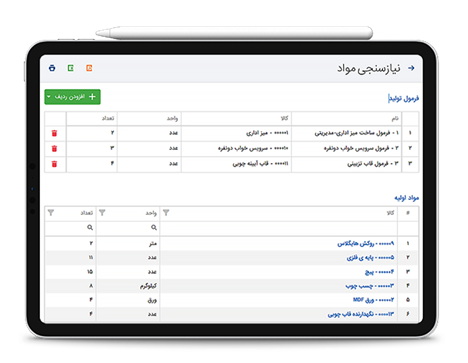Click the plus icon on افزودن ردیف
Image resolution: width=468 pixels, height=363 pixels.
[x=92, y=97]
